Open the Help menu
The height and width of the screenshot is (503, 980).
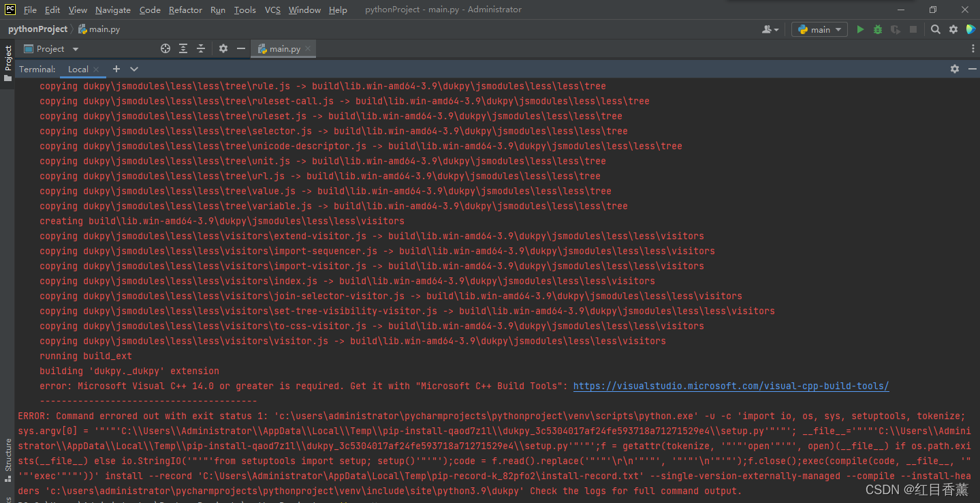[338, 10]
